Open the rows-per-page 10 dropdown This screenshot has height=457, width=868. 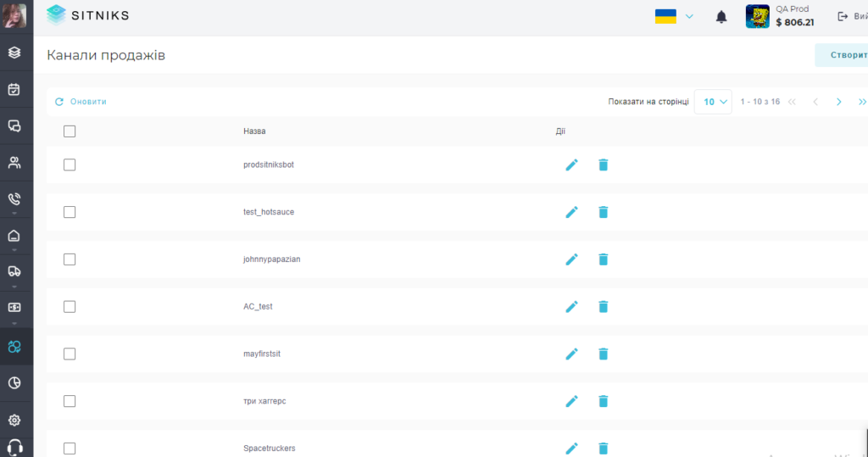(713, 102)
